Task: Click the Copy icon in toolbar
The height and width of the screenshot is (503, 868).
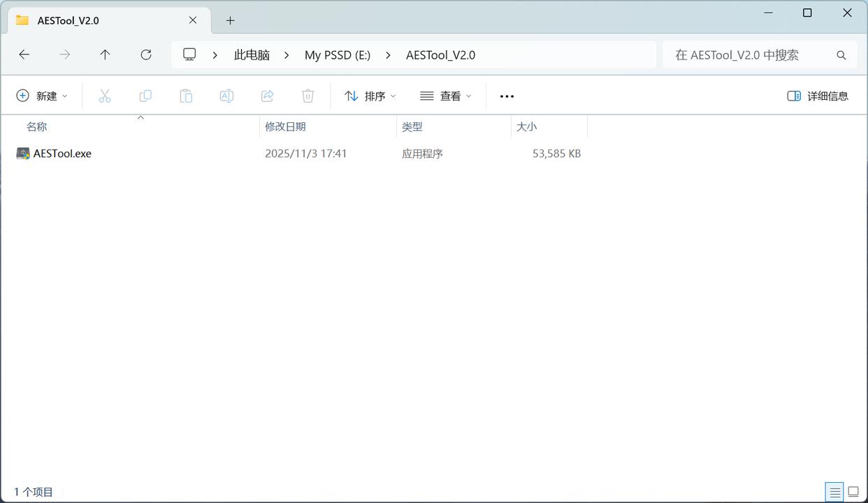Action: pos(145,96)
